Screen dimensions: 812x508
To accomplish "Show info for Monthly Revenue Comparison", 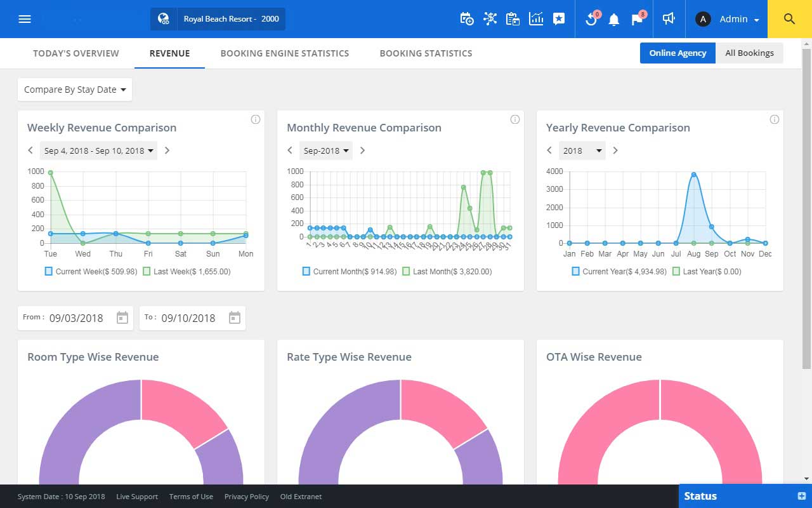I will coord(515,119).
